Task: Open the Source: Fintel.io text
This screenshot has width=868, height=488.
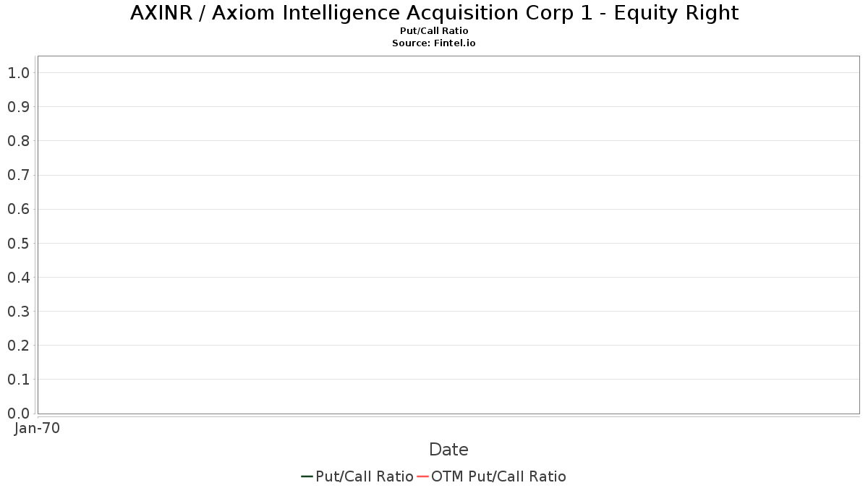Action: pyautogui.click(x=434, y=43)
